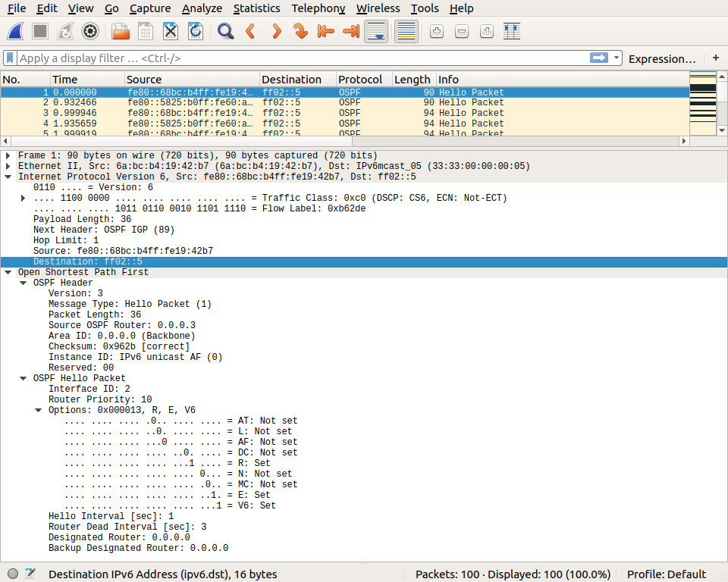Screen dimensions: 728x582
Task: Go back in packet history
Action: (x=251, y=32)
